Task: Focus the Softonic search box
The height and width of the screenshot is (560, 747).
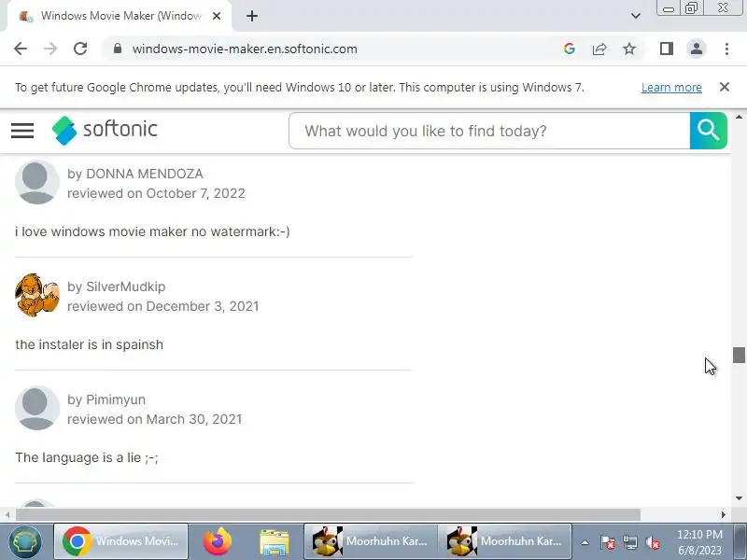Action: [489, 131]
